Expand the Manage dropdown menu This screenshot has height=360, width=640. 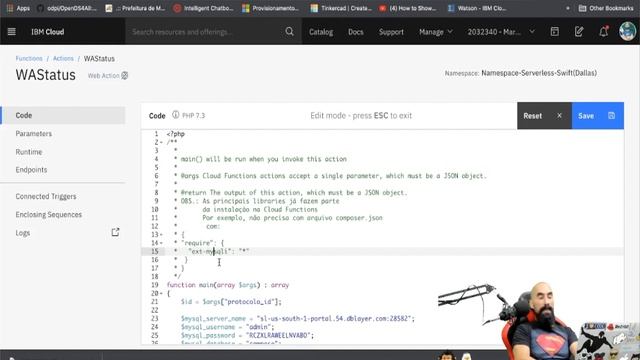pyautogui.click(x=436, y=31)
